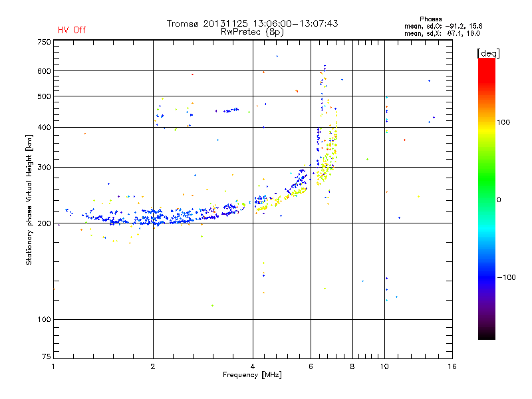Click the 16 tick label on frequency axis

coord(452,366)
